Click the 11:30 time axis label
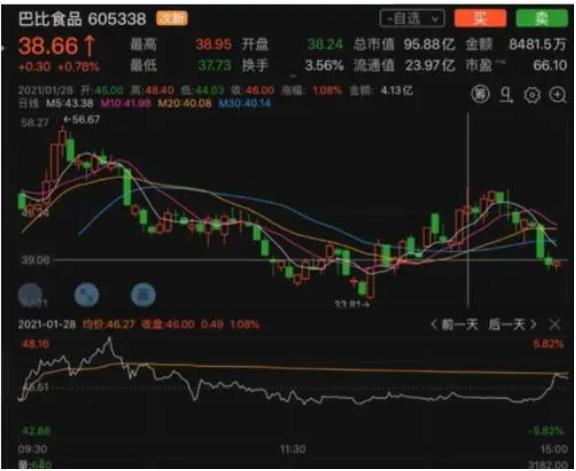Image resolution: width=576 pixels, height=471 pixels. (293, 449)
